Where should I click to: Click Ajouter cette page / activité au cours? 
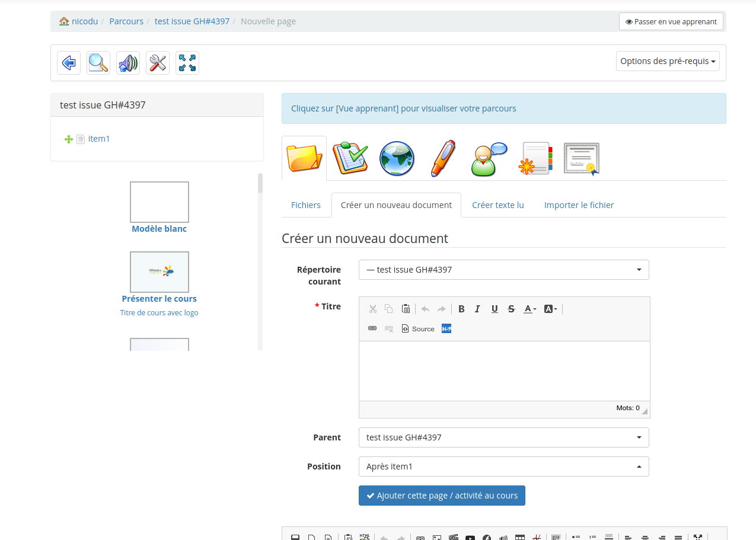click(x=442, y=496)
